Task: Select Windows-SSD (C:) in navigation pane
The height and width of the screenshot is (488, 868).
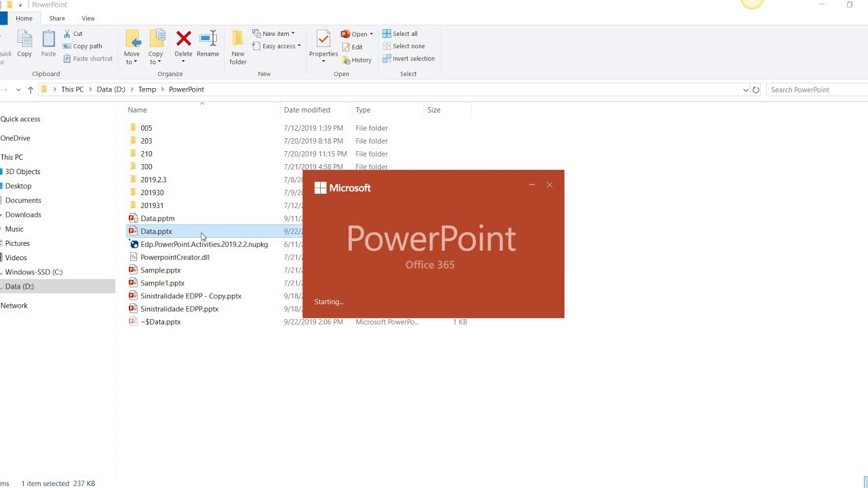Action: [x=34, y=272]
